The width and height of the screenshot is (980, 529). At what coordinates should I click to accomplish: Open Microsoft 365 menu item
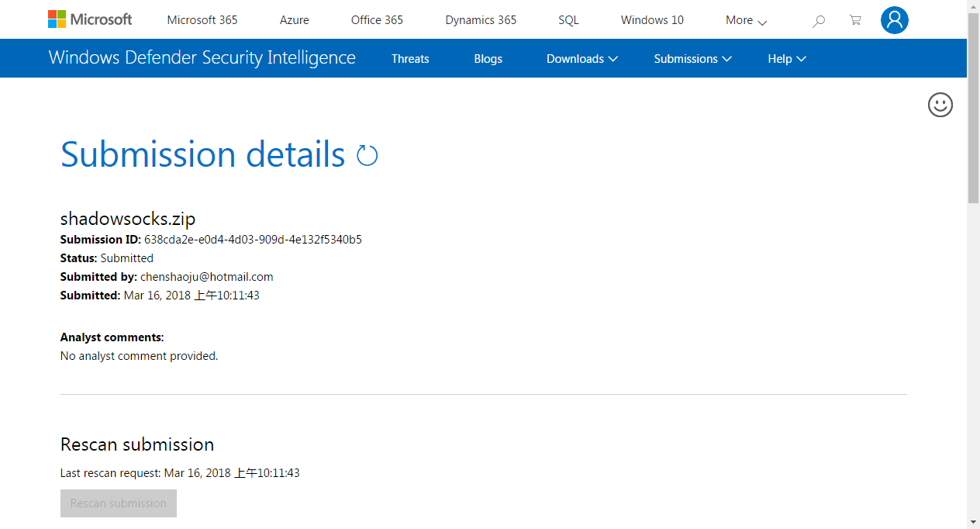[x=202, y=20]
